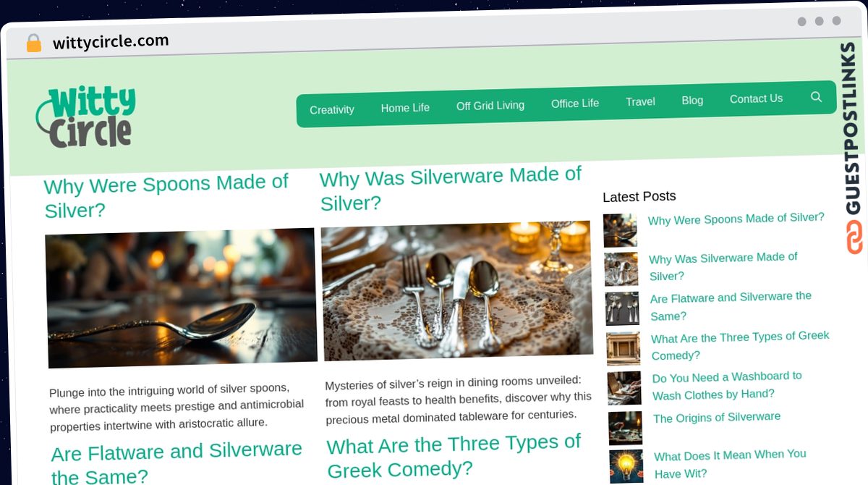Open the Travel navigation link

click(x=640, y=102)
